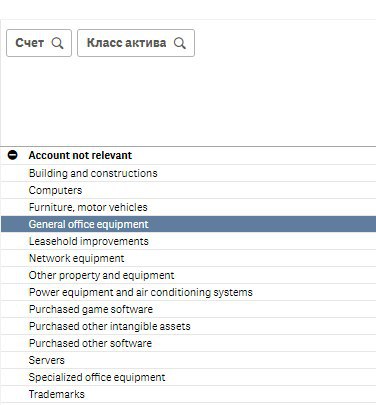Select the Network equipment row
This screenshot has height=405, width=376.
click(188, 258)
